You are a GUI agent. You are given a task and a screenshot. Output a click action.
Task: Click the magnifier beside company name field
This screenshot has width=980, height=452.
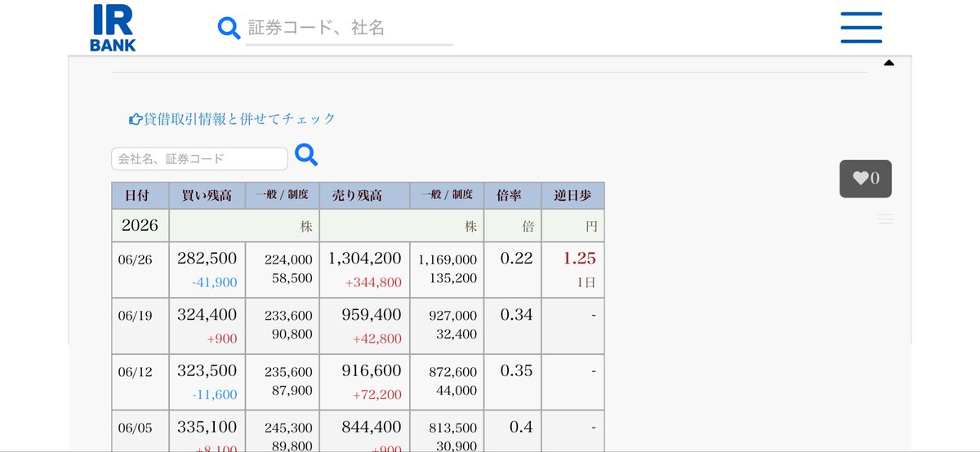pos(306,154)
